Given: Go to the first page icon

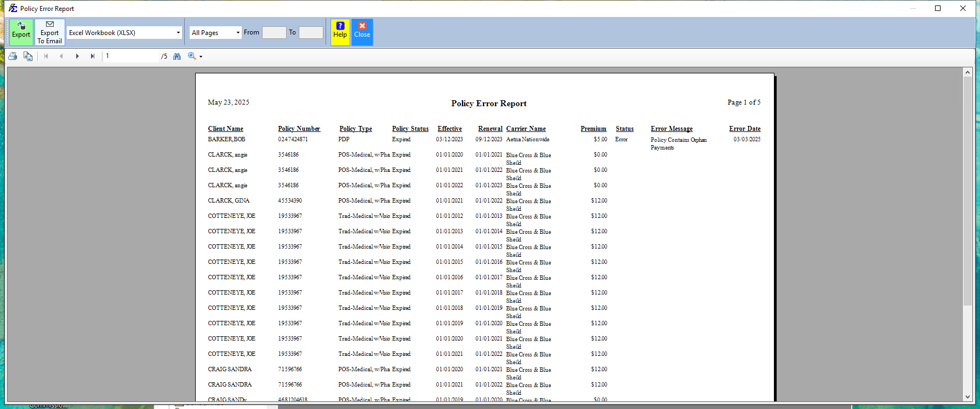Looking at the screenshot, I should 46,56.
